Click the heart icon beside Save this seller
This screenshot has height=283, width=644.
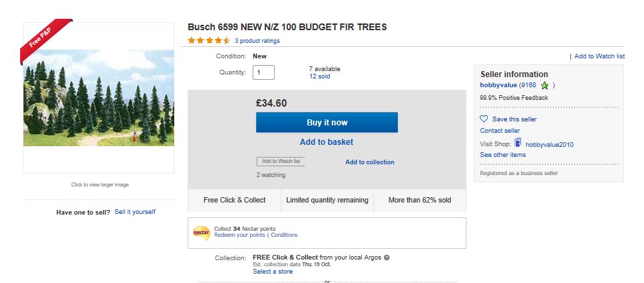coord(485,119)
